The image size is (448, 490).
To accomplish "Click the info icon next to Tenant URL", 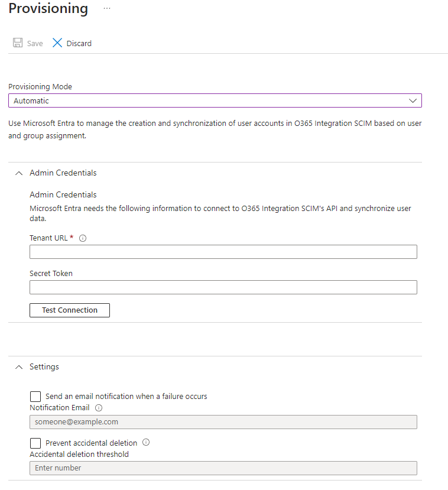I will coord(83,238).
